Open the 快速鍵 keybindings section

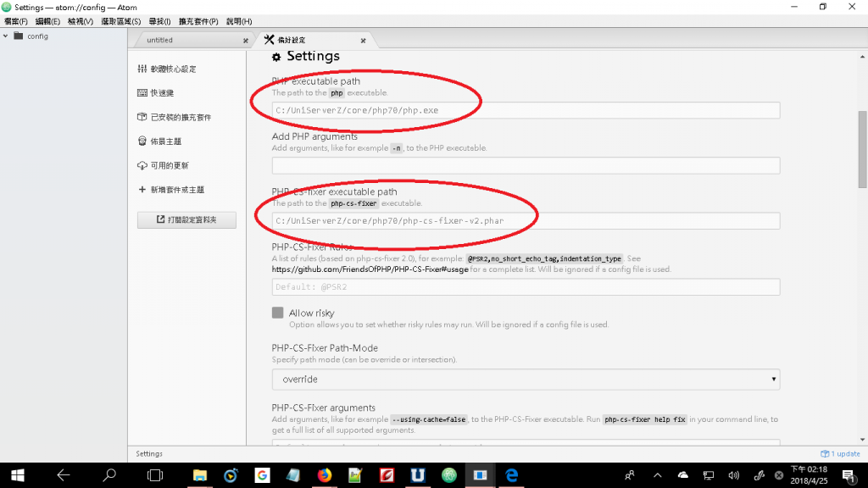pos(156,93)
